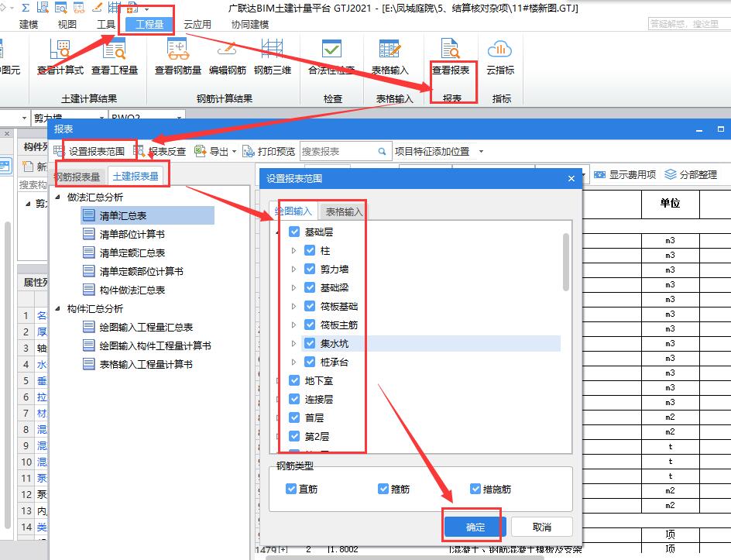Uncheck the 地下室 checkbox

(x=294, y=380)
